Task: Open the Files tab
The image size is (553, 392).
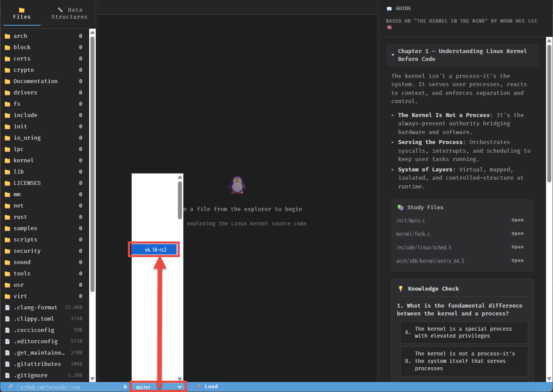Action: point(22,13)
